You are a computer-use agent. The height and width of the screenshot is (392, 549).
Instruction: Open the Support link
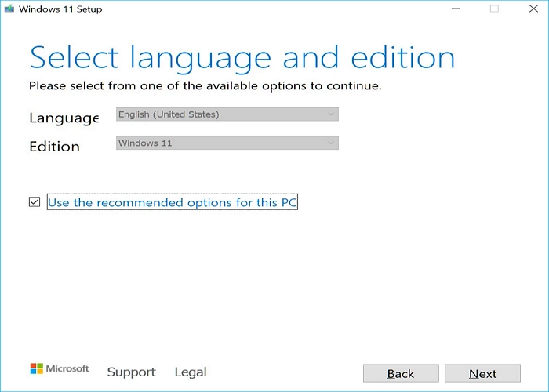click(x=131, y=372)
